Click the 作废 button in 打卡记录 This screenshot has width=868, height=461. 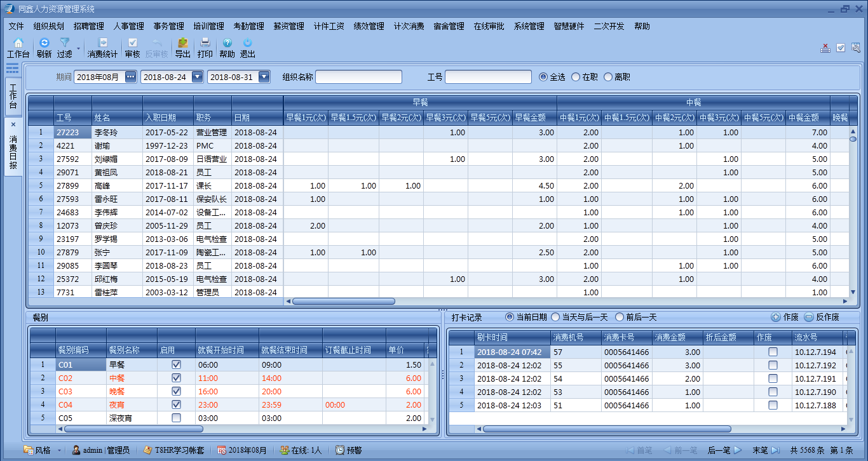click(785, 317)
